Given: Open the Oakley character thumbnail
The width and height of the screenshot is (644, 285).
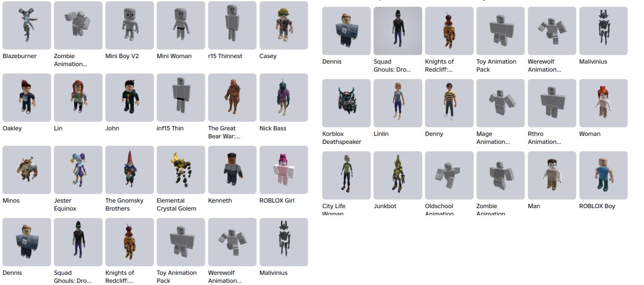Looking at the screenshot, I should pyautogui.click(x=27, y=97).
